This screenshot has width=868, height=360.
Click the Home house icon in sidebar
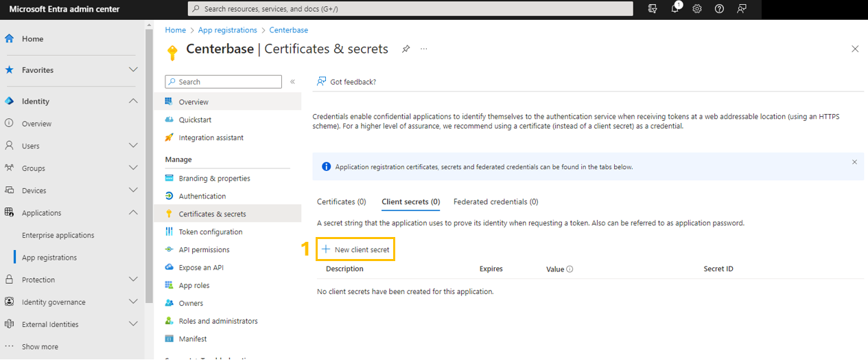pyautogui.click(x=10, y=39)
